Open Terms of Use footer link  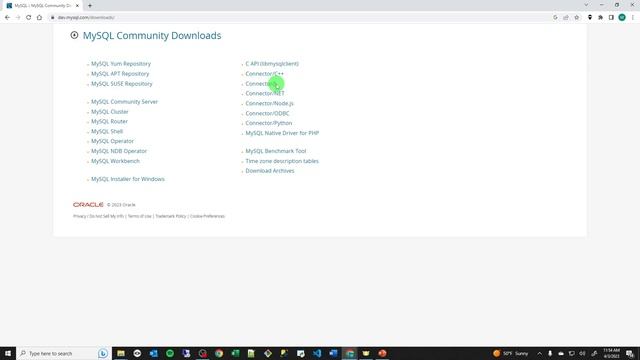click(x=140, y=216)
